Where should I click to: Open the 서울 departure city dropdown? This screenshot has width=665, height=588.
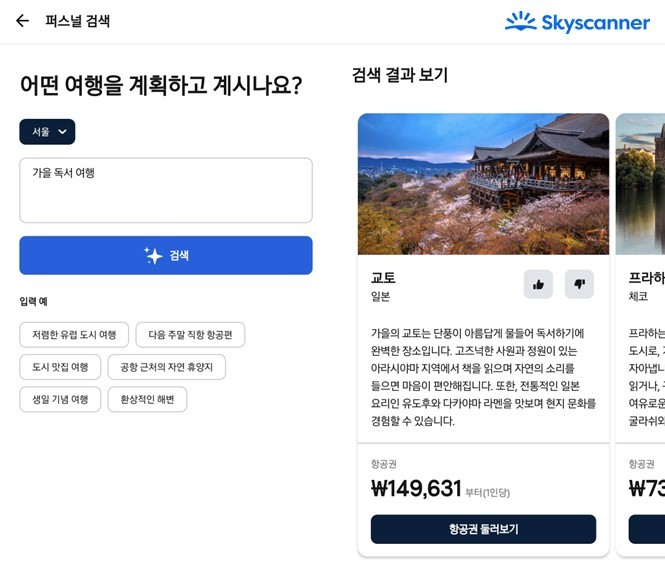click(47, 132)
